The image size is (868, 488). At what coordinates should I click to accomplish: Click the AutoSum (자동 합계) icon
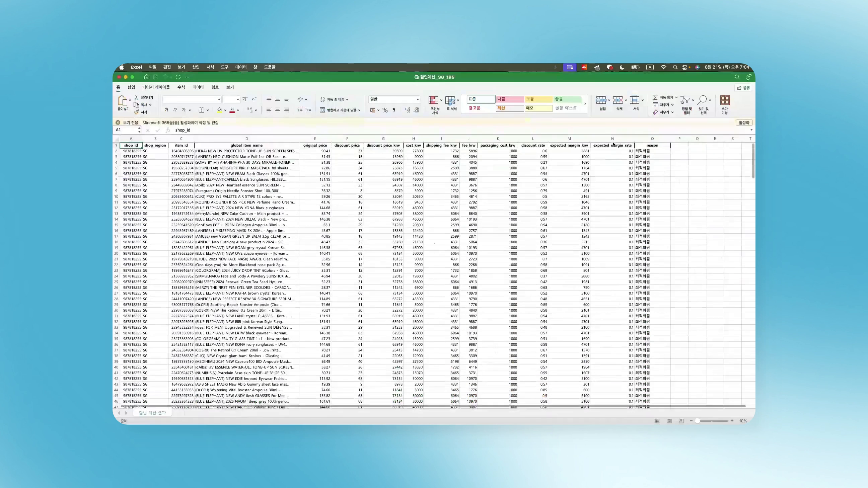[656, 97]
